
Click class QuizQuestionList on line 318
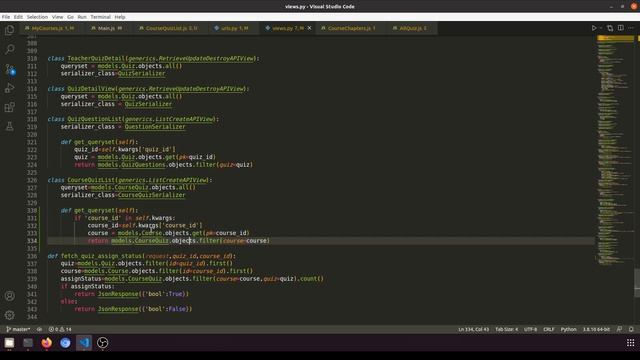pyautogui.click(x=133, y=119)
